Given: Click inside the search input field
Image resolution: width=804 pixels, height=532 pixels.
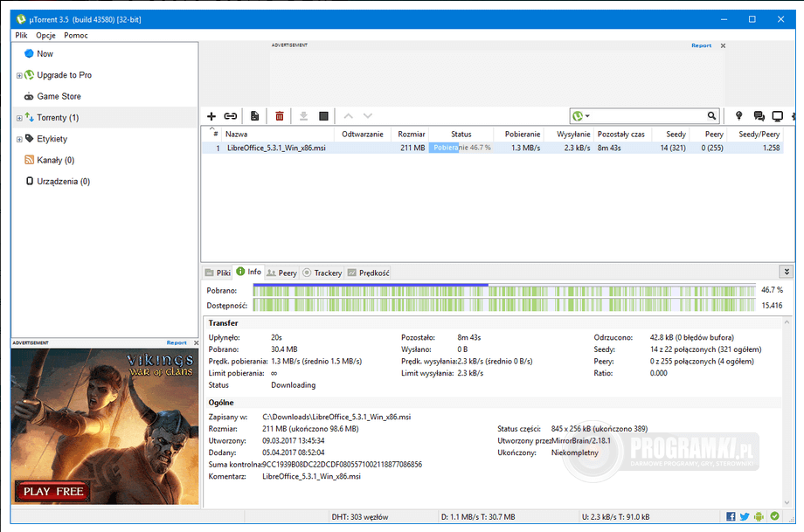Looking at the screenshot, I should (649, 116).
